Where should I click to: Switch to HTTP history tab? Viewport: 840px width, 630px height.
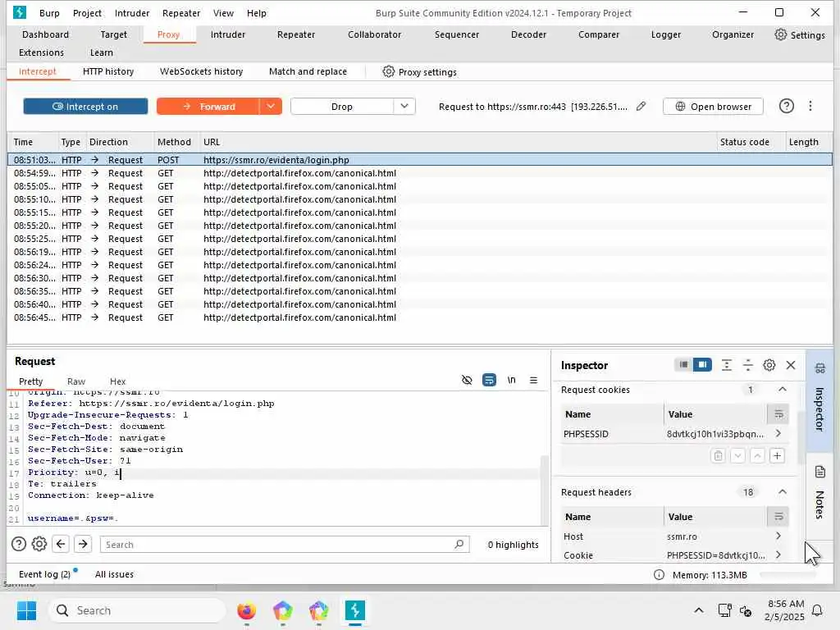click(108, 71)
